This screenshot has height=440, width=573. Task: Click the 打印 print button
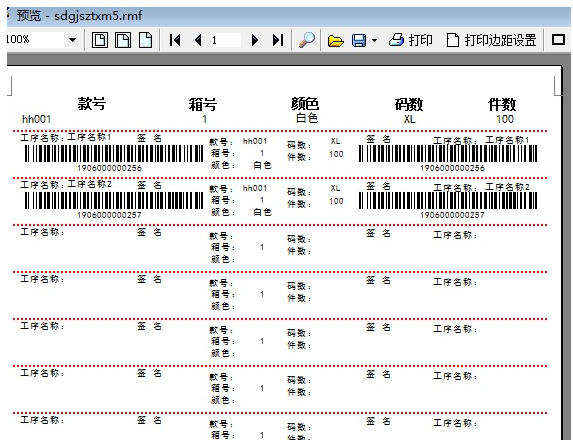pyautogui.click(x=411, y=40)
